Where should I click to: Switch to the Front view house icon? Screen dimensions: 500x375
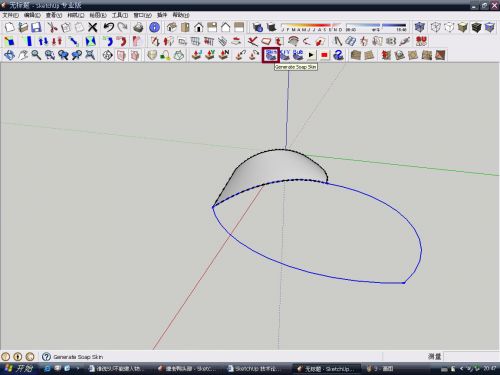pos(199,27)
